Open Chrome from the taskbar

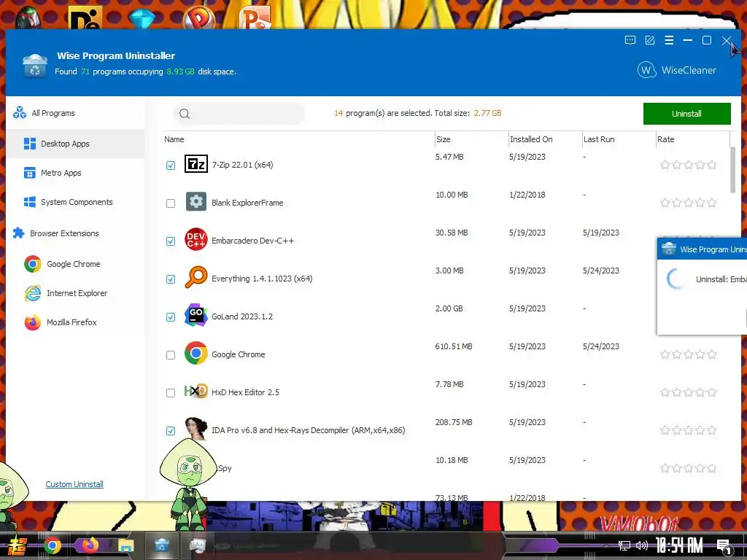click(x=53, y=545)
